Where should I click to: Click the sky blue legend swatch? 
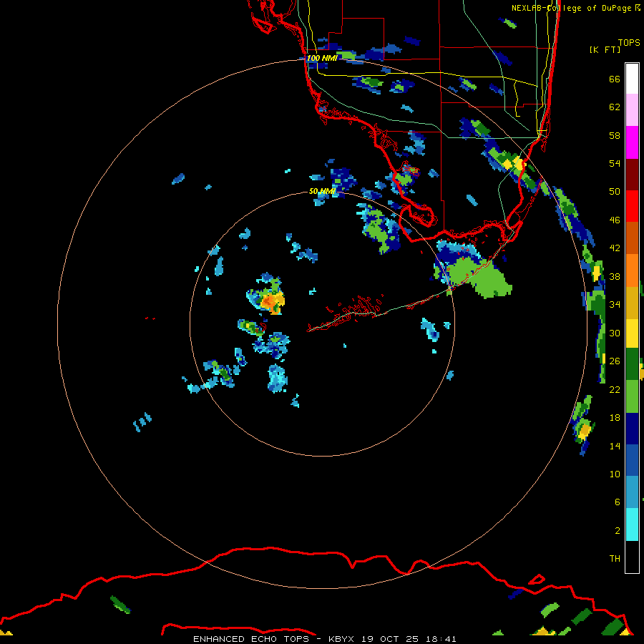(632, 492)
